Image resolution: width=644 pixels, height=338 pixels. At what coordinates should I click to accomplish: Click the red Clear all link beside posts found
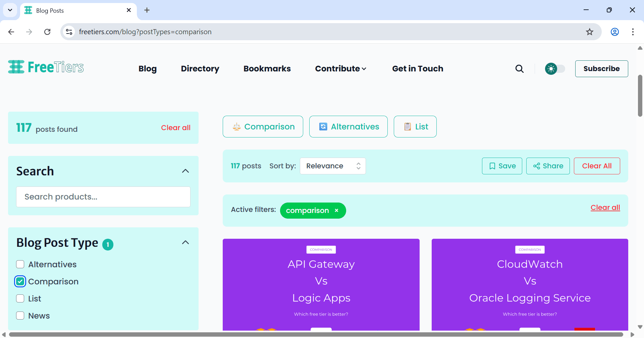[x=176, y=128]
